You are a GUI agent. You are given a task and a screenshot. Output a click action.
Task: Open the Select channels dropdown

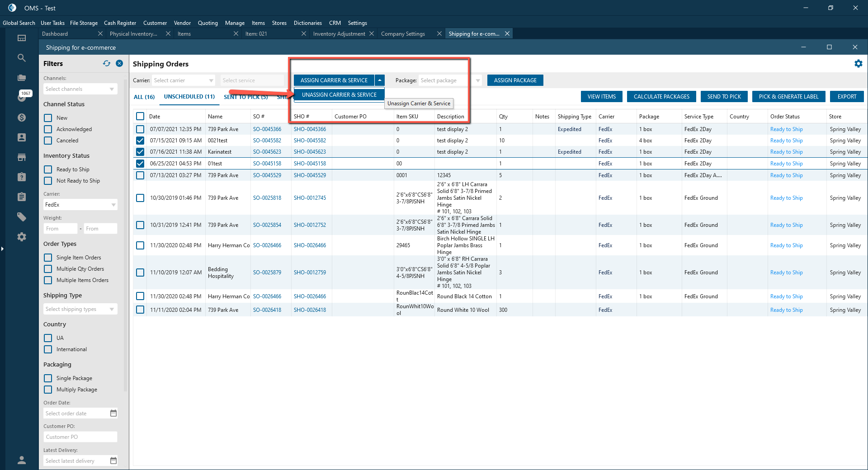pos(80,89)
